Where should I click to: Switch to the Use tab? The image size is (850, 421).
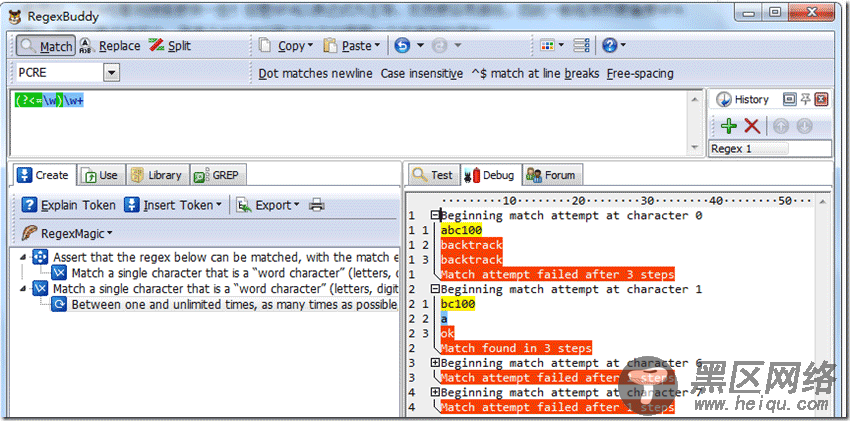point(100,175)
